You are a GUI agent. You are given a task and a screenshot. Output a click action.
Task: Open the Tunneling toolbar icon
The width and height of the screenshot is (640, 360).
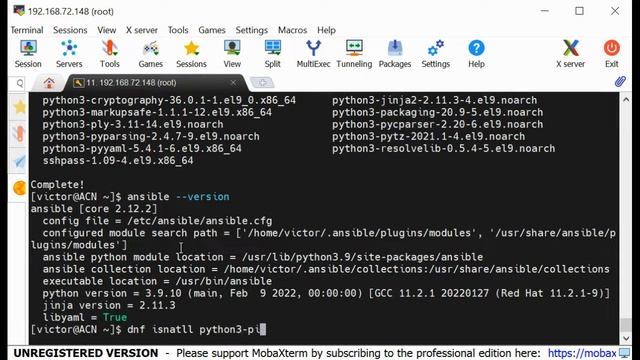click(354, 54)
